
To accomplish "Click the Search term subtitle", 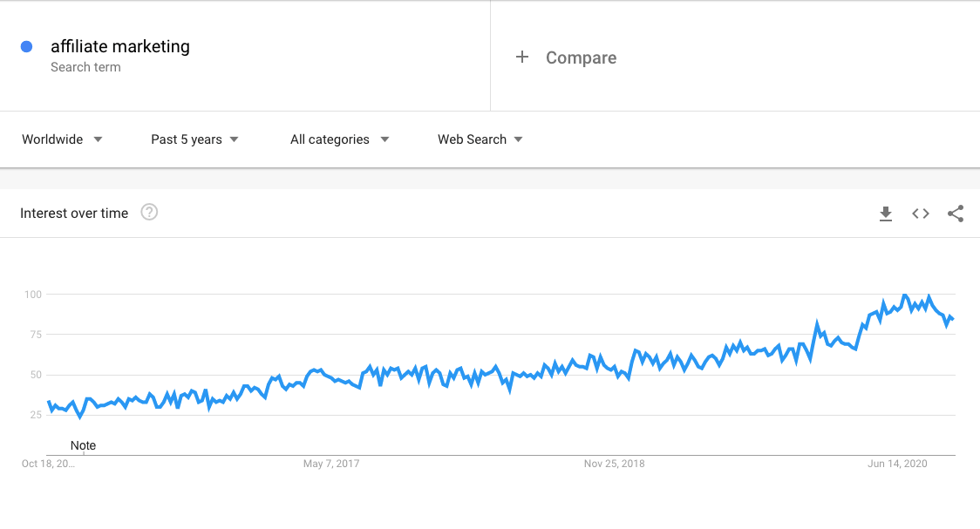I will [85, 67].
